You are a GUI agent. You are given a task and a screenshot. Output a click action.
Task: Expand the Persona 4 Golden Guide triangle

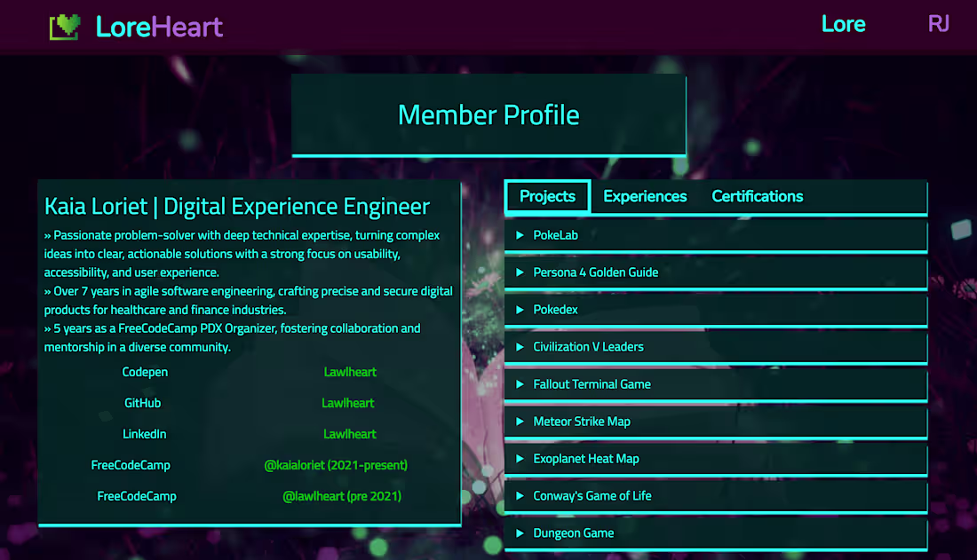click(x=520, y=272)
